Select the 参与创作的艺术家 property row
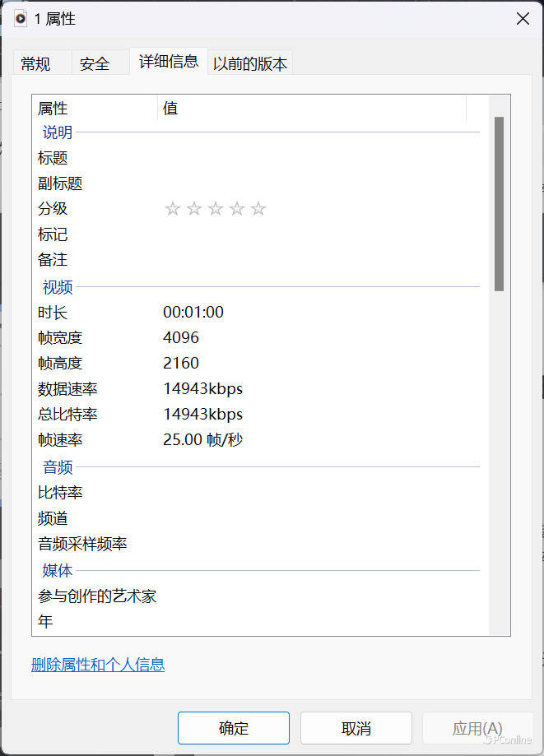The width and height of the screenshot is (544, 756). tap(258, 596)
